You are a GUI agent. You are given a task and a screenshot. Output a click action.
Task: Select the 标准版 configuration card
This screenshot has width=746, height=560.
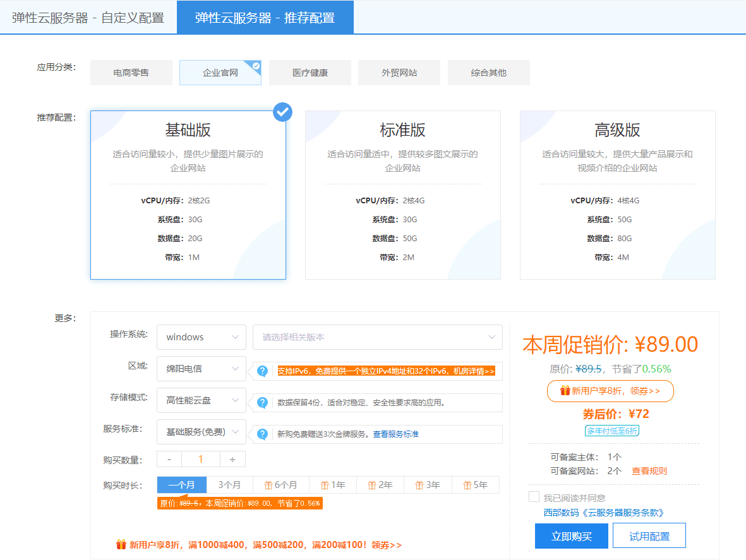pyautogui.click(x=403, y=194)
